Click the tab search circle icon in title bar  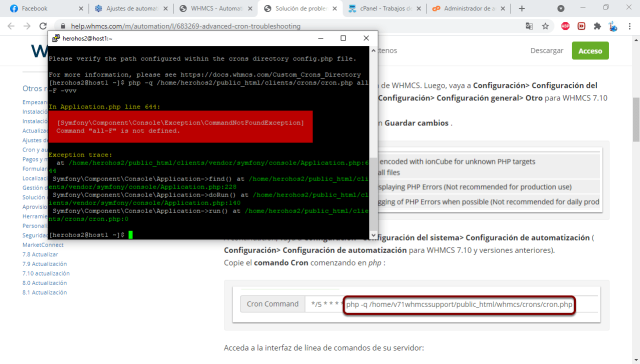[561, 8]
